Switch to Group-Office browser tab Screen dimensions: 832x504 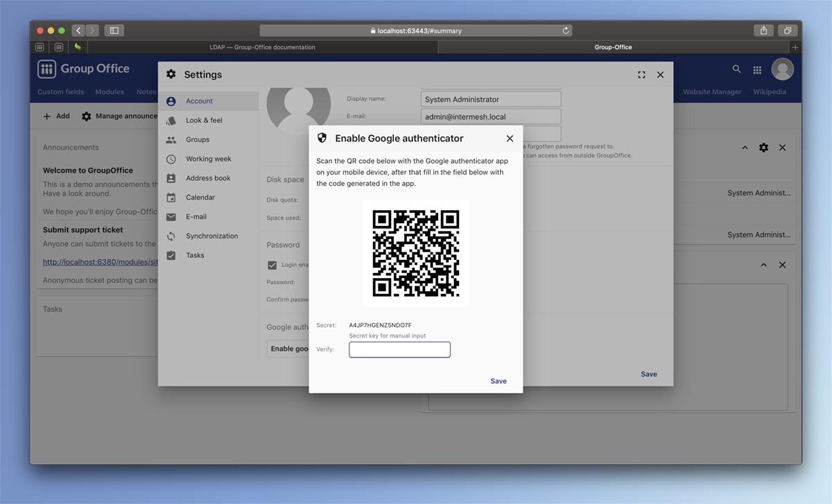tap(614, 47)
